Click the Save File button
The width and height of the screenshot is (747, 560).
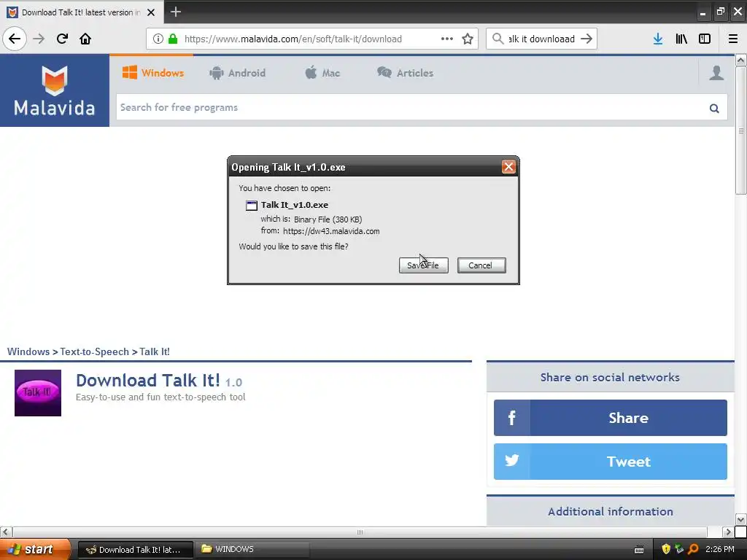point(424,265)
